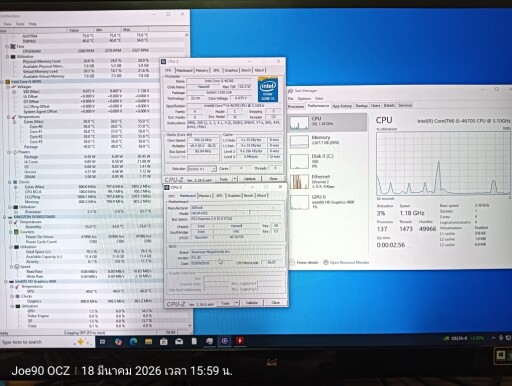Click the upper CPU-Z window title icon
The image size is (512, 386).
(164, 62)
